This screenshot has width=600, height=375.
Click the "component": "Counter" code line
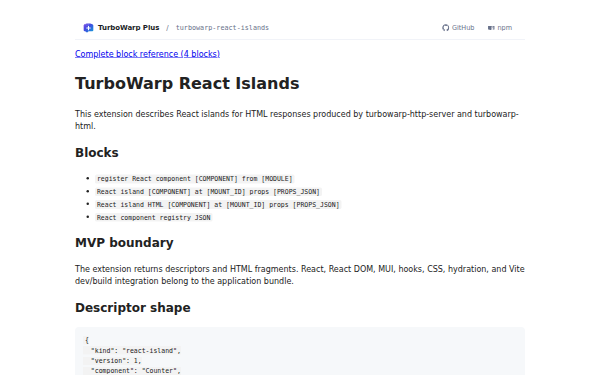click(135, 370)
